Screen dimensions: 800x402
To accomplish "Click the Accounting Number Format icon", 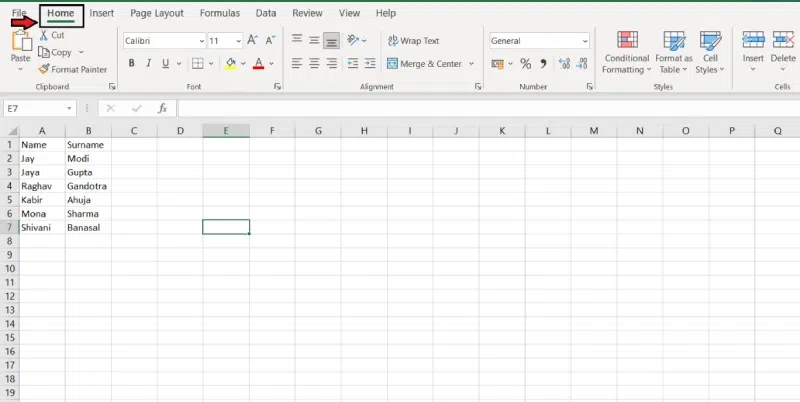I will pyautogui.click(x=497, y=64).
